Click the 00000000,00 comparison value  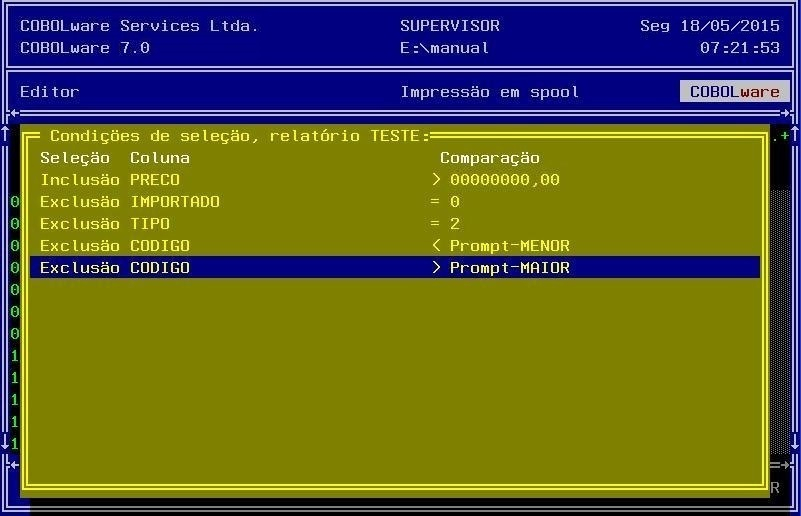(505, 180)
